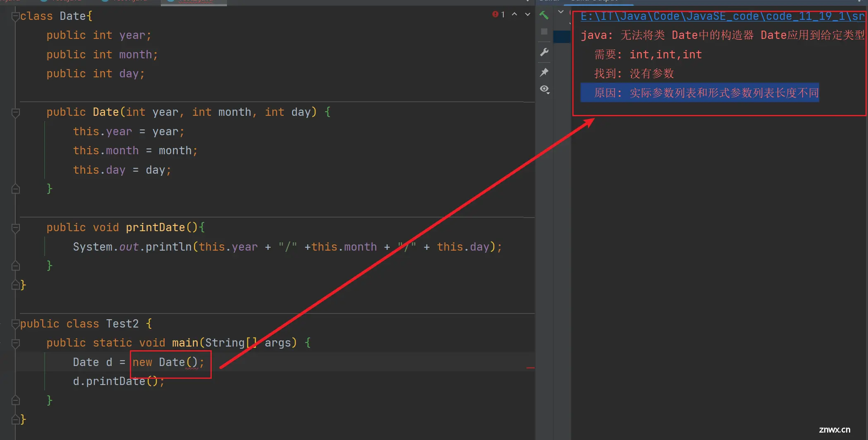Viewport: 868px width, 440px height.
Task: Collapse the Test2 class fold marker
Action: click(16, 324)
